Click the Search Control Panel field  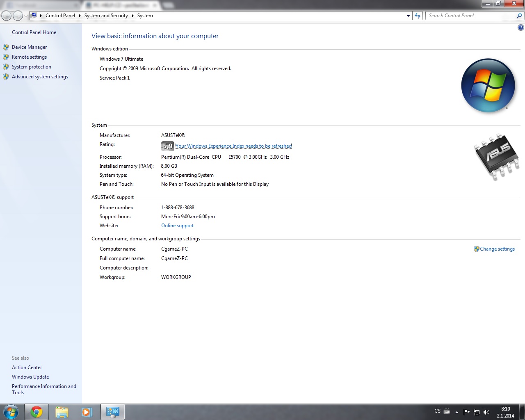click(471, 16)
